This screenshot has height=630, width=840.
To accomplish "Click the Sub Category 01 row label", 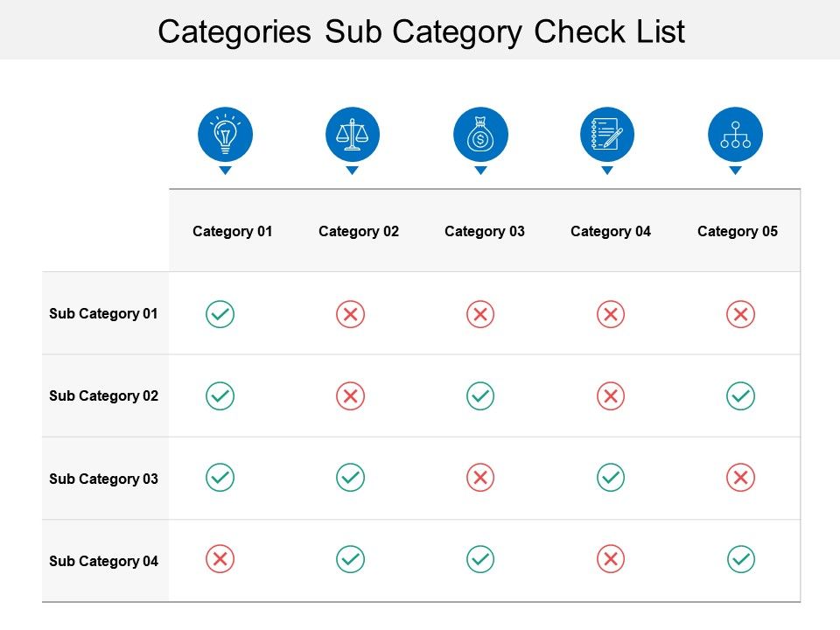I will [x=103, y=313].
